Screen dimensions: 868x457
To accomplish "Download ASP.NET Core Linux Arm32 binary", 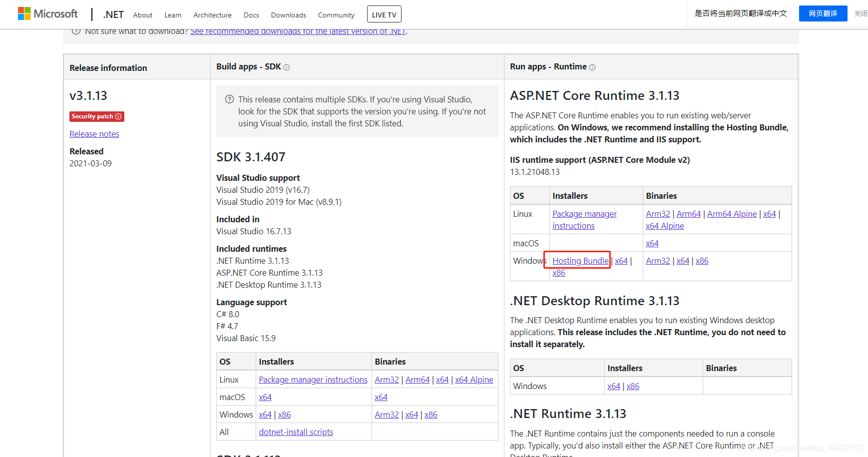I will [658, 214].
